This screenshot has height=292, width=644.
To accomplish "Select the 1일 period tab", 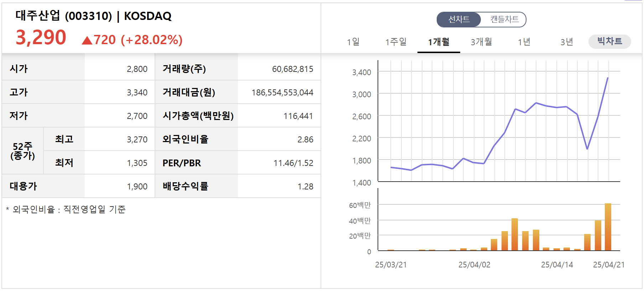I will point(353,42).
